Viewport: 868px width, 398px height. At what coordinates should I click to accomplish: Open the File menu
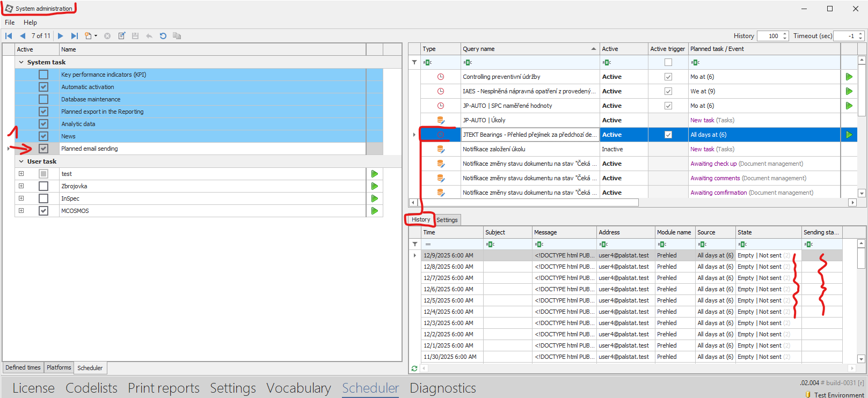click(10, 23)
